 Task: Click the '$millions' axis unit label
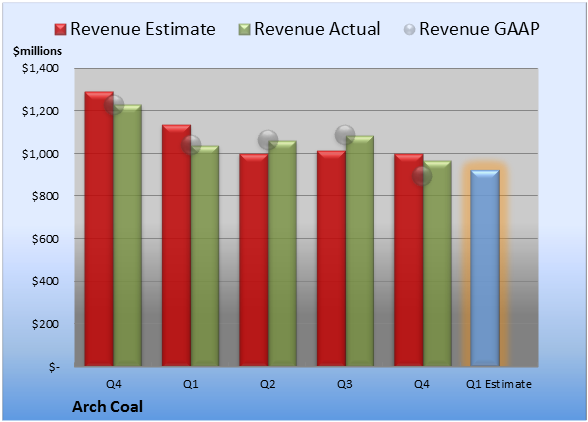coord(37,51)
